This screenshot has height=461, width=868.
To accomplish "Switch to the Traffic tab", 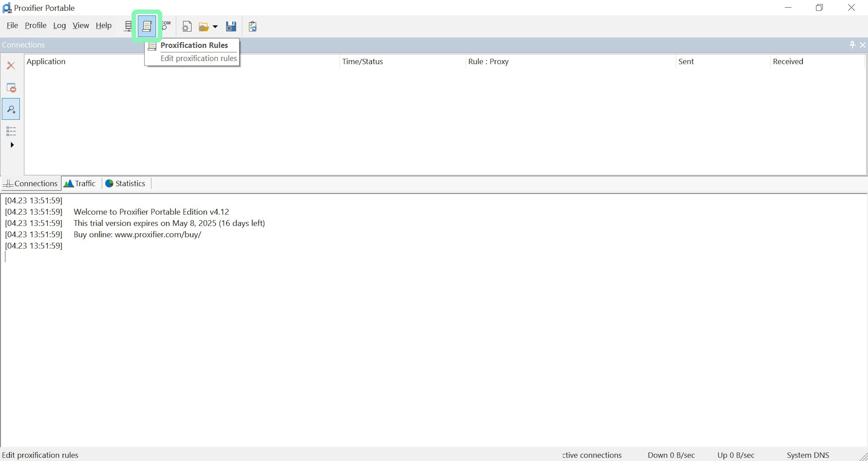I will [x=80, y=183].
